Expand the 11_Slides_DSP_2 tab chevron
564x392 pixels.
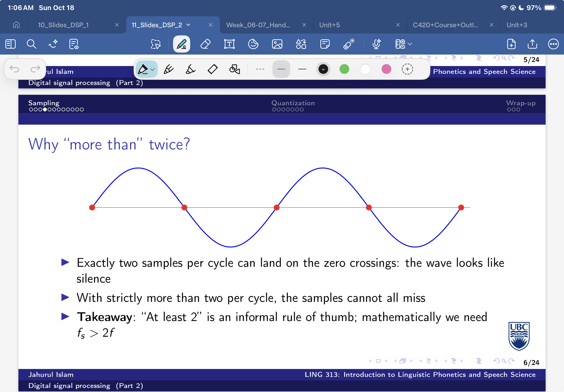(188, 25)
